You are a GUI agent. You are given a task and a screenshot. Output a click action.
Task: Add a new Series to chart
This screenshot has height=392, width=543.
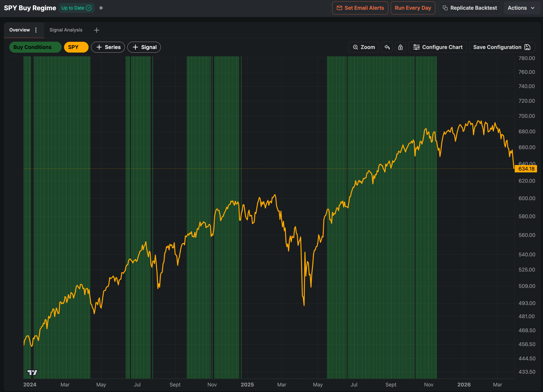(x=108, y=47)
